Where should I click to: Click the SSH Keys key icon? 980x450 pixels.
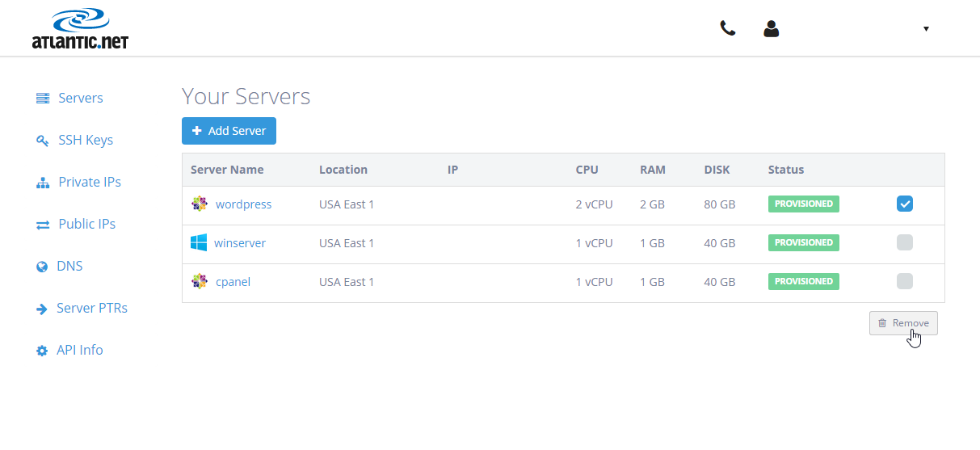pos(43,141)
